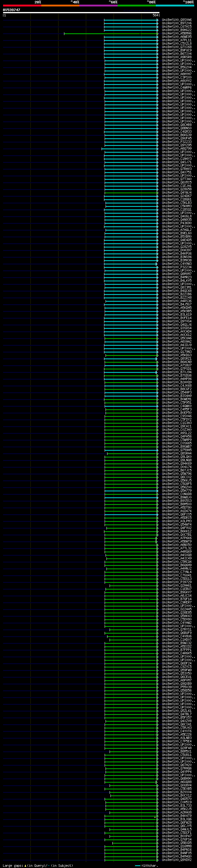Click the cyan alignment bar for Q9SVA6

click(131, 20)
